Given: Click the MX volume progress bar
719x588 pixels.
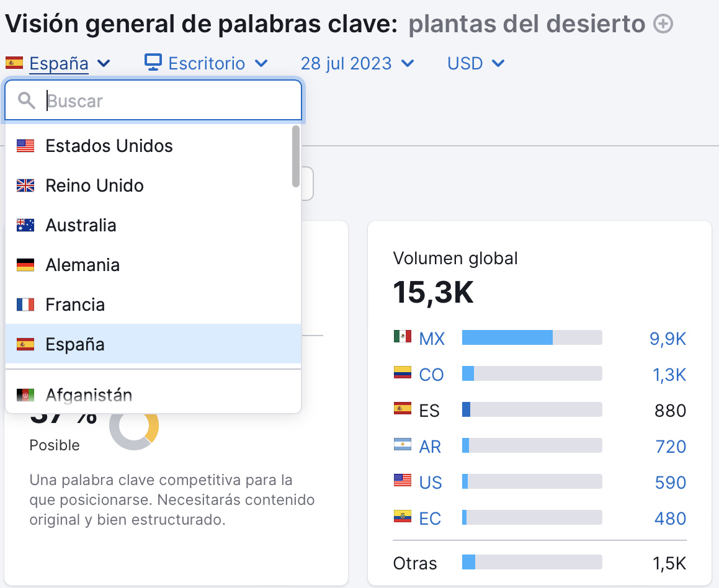Looking at the screenshot, I should [530, 337].
